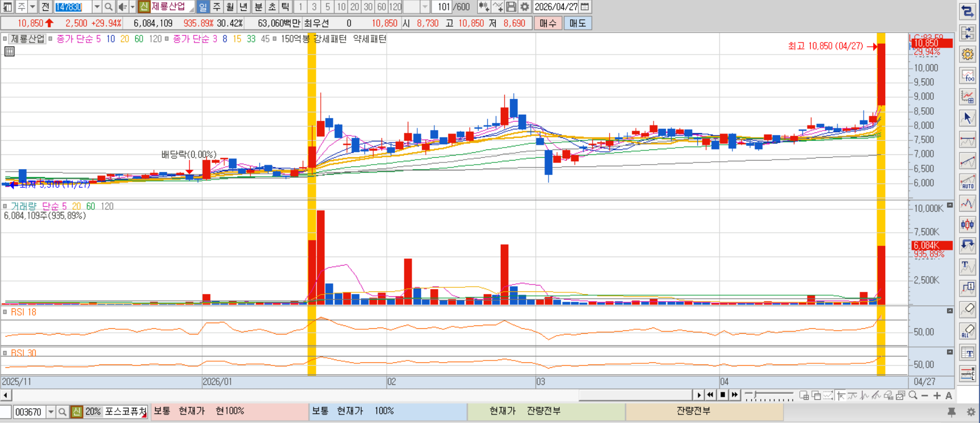
Task: Click the plus zoom-in icon bottom toolbar
Action: pyautogui.click(x=937, y=395)
